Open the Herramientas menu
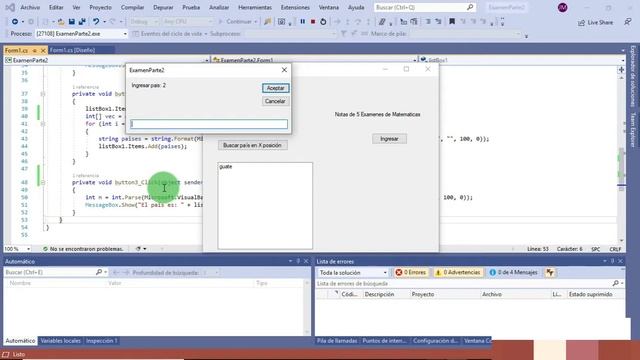Screen dimensions: 640x360 coord(255,7)
